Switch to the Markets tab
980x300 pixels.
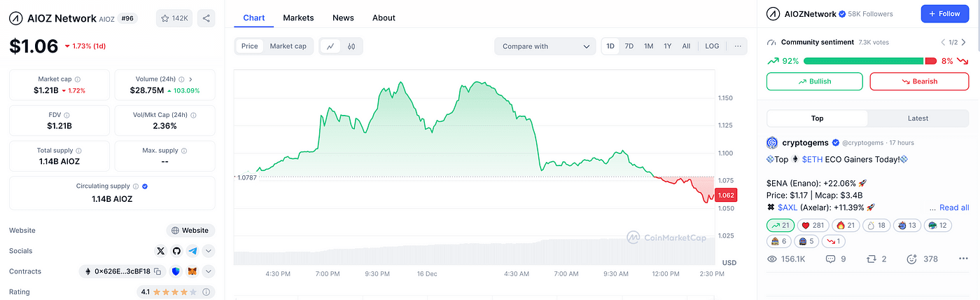298,18
